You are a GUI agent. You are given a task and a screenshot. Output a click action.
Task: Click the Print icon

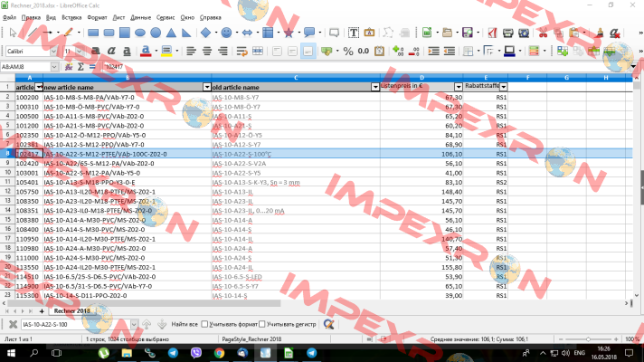(x=507, y=33)
